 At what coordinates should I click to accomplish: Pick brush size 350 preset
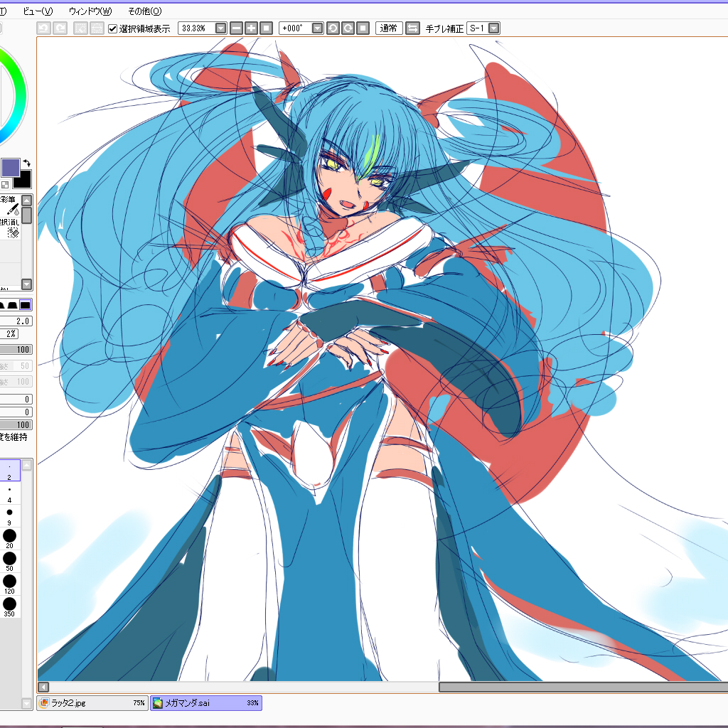[9, 607]
